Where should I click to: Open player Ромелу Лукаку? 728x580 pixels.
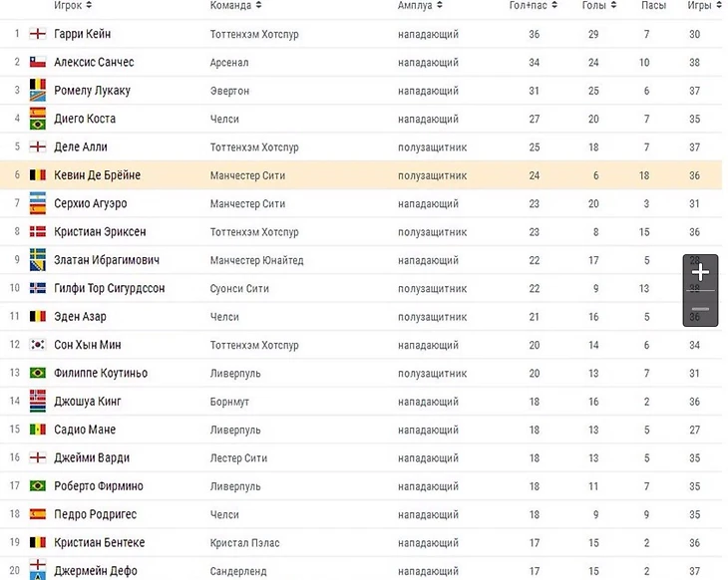[x=92, y=91]
